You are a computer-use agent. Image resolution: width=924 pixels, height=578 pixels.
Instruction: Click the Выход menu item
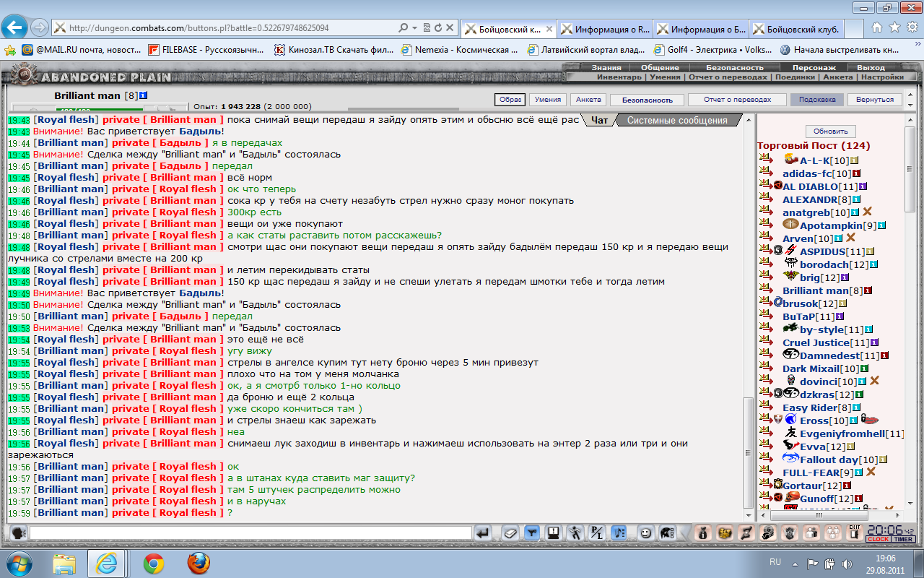[871, 68]
